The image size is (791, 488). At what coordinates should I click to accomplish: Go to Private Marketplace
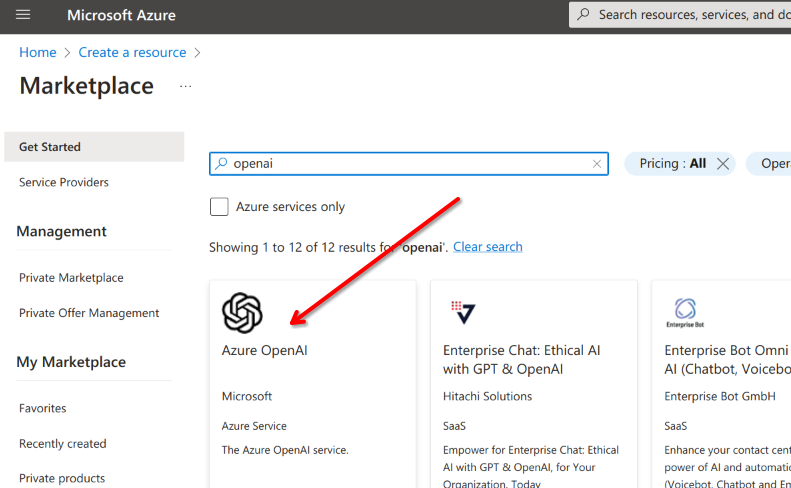71,278
